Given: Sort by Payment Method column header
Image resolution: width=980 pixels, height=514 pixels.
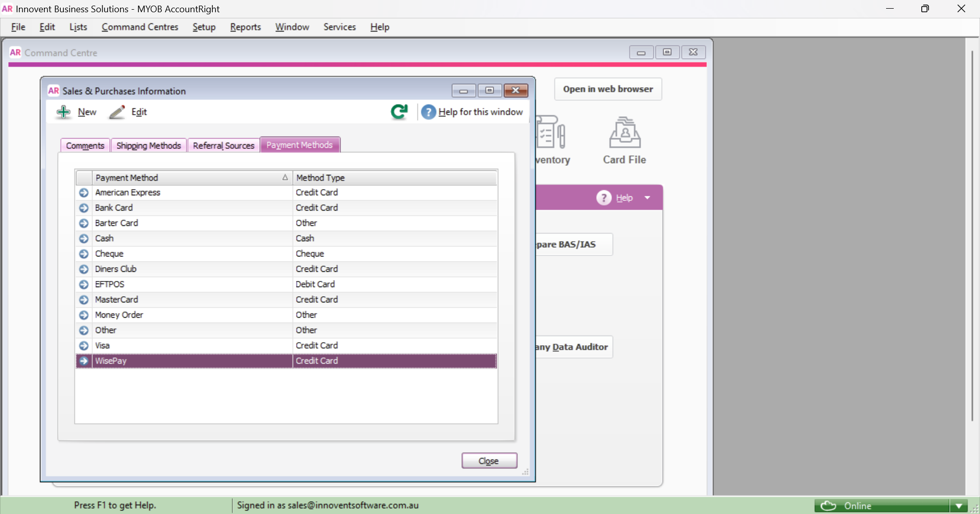Looking at the screenshot, I should click(192, 177).
